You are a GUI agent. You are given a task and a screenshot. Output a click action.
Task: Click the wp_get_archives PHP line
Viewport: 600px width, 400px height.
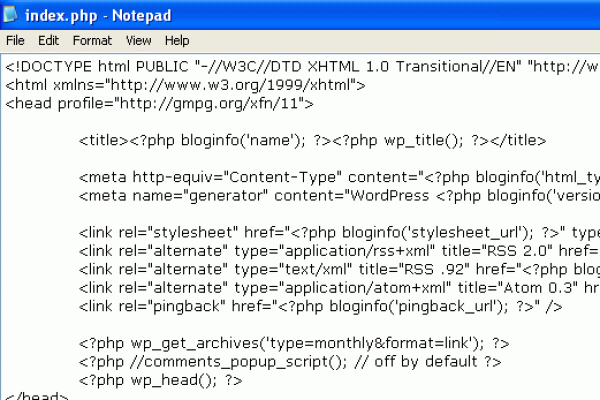click(x=300, y=342)
